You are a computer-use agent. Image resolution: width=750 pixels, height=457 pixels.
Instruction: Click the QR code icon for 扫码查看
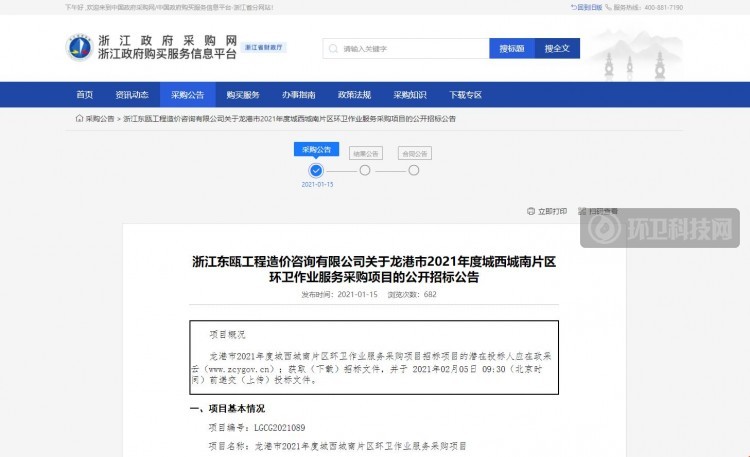click(x=582, y=211)
